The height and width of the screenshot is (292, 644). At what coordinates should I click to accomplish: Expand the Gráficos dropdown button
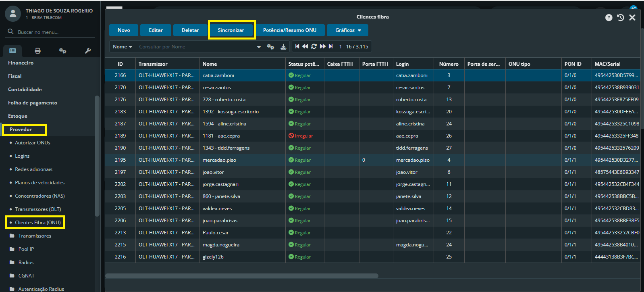[x=347, y=30]
